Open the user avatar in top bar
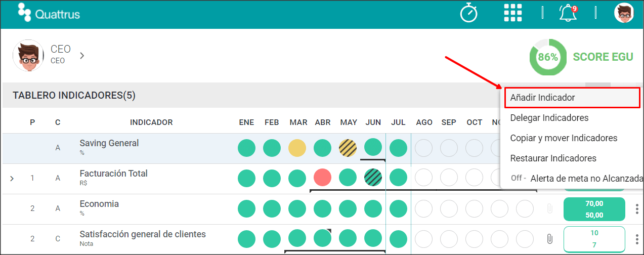 [624, 13]
